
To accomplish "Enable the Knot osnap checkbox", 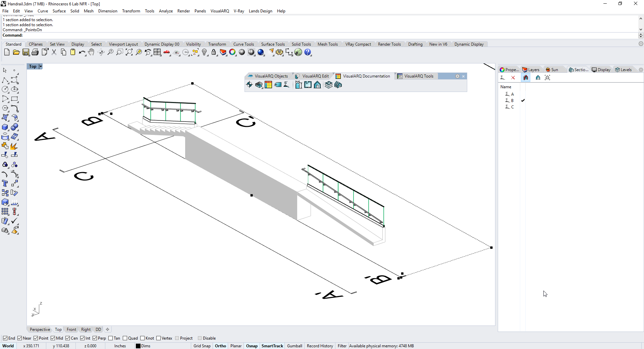I will [x=142, y=338].
